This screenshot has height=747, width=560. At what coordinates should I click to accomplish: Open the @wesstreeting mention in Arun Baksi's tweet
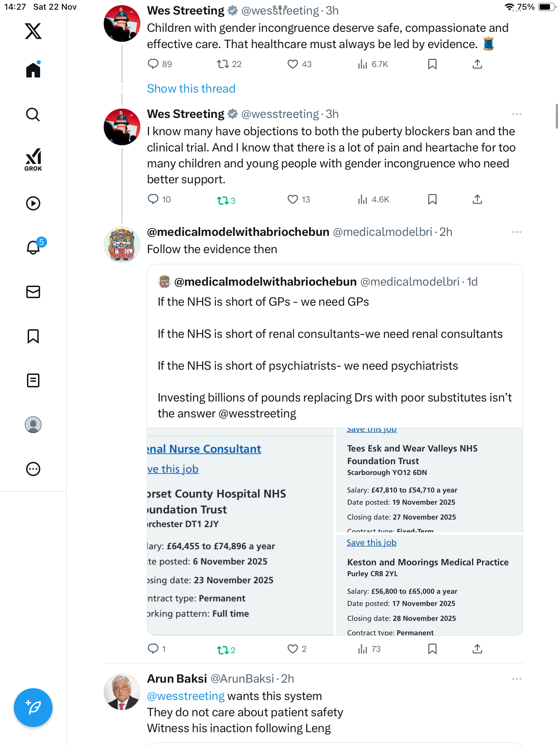pyautogui.click(x=186, y=696)
